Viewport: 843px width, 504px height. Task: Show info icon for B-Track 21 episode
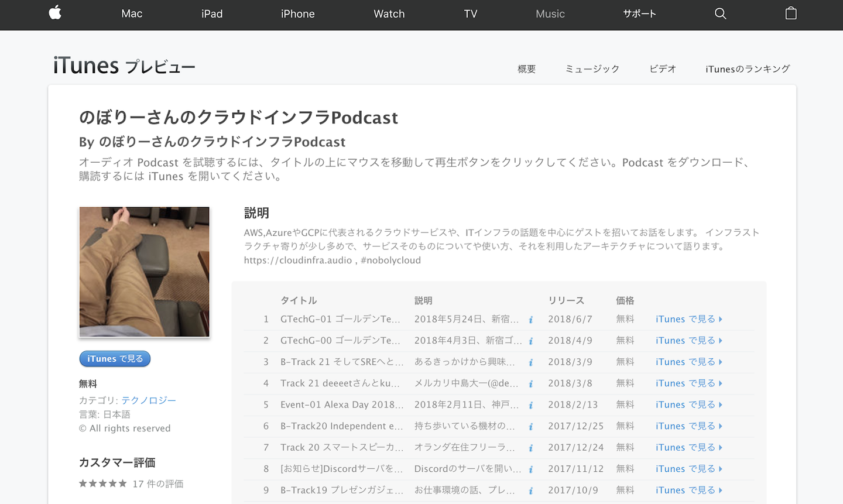(x=531, y=362)
